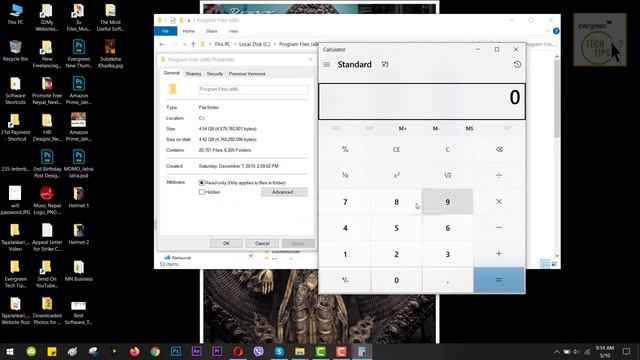Click the equals key in Calculator
Image resolution: width=640 pixels, height=360 pixels.
(499, 280)
